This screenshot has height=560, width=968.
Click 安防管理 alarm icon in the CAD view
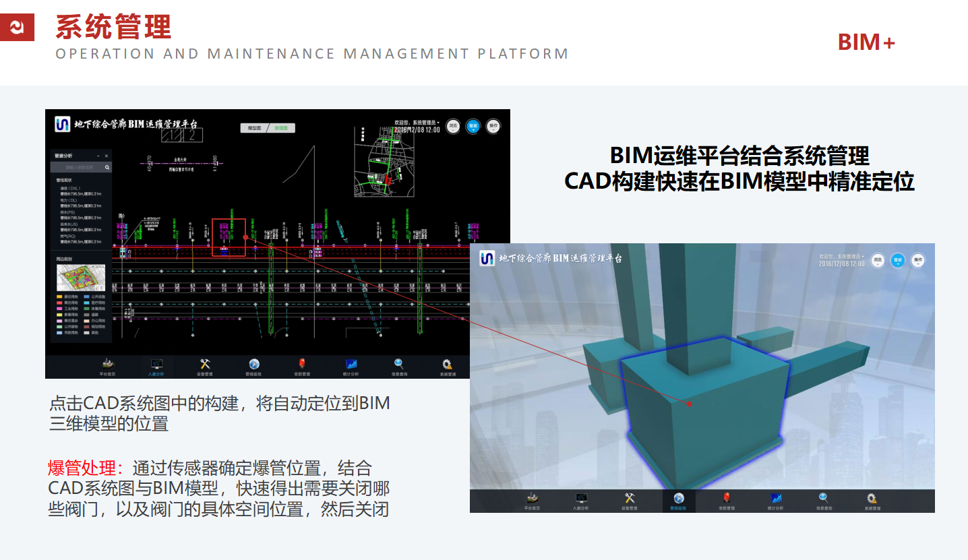(x=302, y=365)
